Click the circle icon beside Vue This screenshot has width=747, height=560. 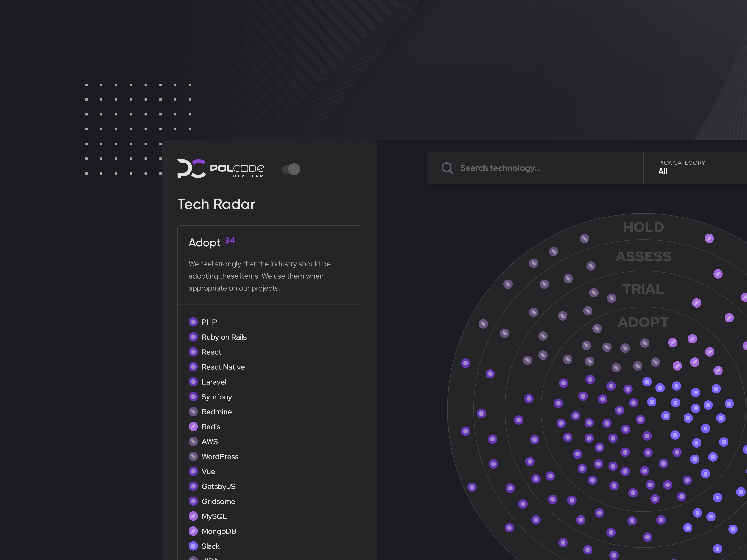[193, 471]
